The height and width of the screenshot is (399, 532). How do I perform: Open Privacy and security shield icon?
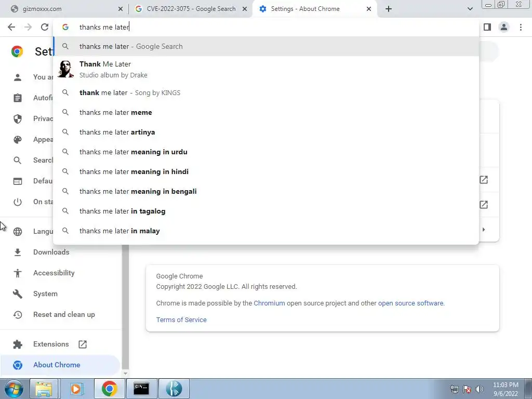[x=18, y=119]
